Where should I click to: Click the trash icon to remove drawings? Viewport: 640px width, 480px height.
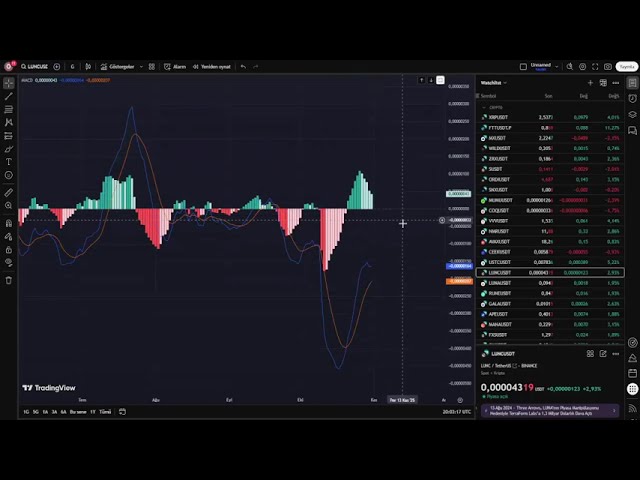pyautogui.click(x=9, y=280)
